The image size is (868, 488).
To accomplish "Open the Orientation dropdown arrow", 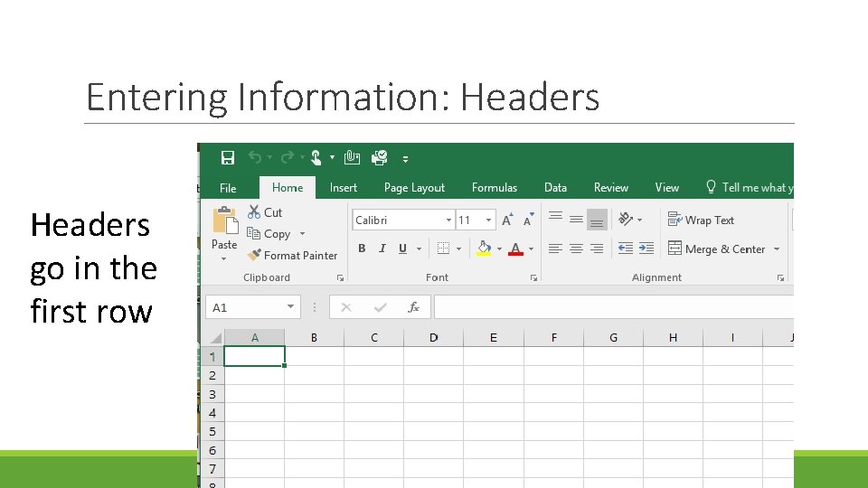I will coord(639,220).
